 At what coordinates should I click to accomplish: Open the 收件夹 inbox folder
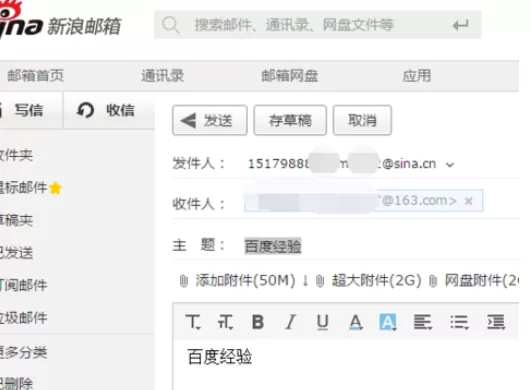[x=16, y=155]
